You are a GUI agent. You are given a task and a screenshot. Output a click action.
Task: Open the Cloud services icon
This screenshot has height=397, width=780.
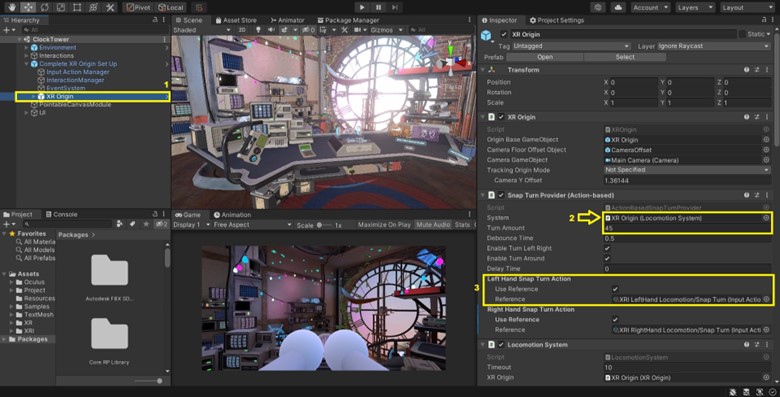click(x=618, y=7)
